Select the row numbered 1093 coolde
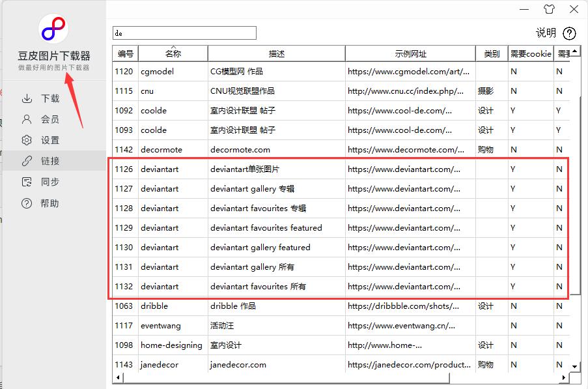The width and height of the screenshot is (588, 389). coord(341,130)
